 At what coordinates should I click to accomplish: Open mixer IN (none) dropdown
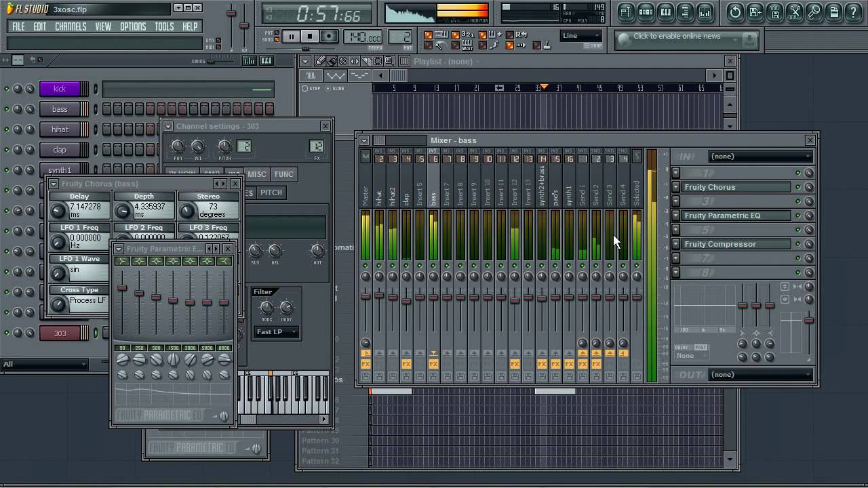[761, 157]
